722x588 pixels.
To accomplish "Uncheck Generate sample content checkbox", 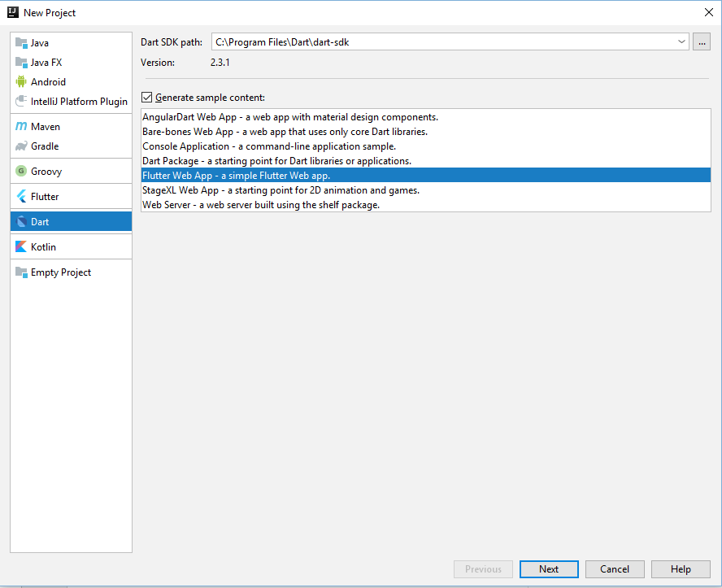I will [146, 97].
